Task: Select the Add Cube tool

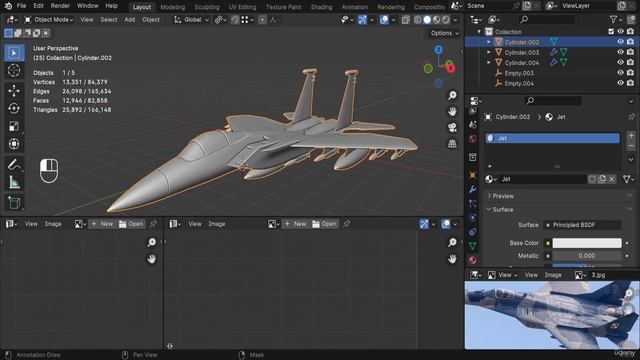Action: 14,202
